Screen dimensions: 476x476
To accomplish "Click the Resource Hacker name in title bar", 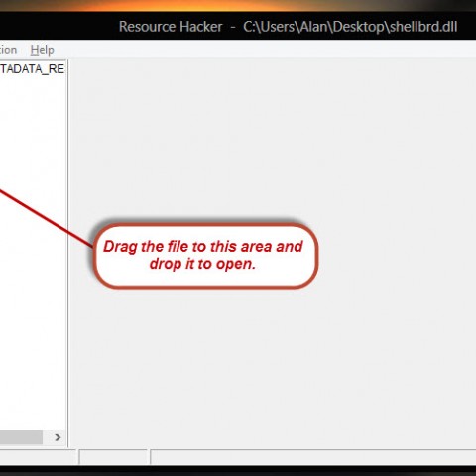I will click(171, 27).
